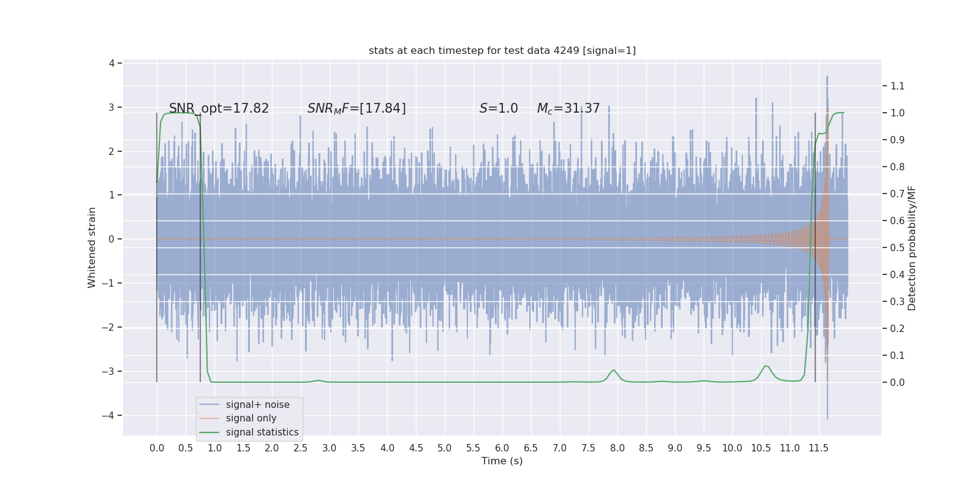
Task: Select the 10.5 time axis tick label
Action: 761,448
